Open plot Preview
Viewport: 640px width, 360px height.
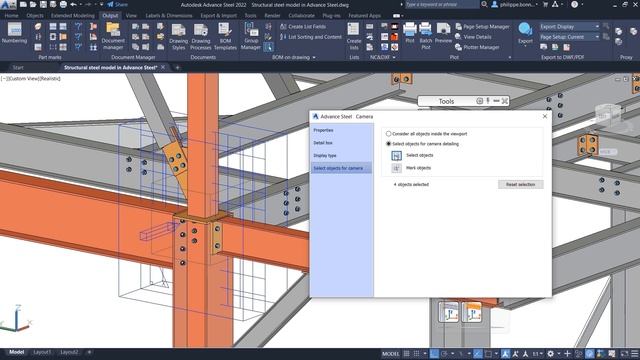point(443,33)
